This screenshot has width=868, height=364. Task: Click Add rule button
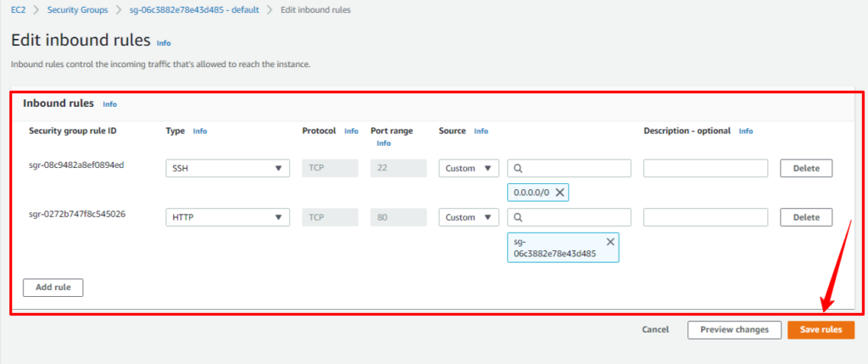click(53, 288)
